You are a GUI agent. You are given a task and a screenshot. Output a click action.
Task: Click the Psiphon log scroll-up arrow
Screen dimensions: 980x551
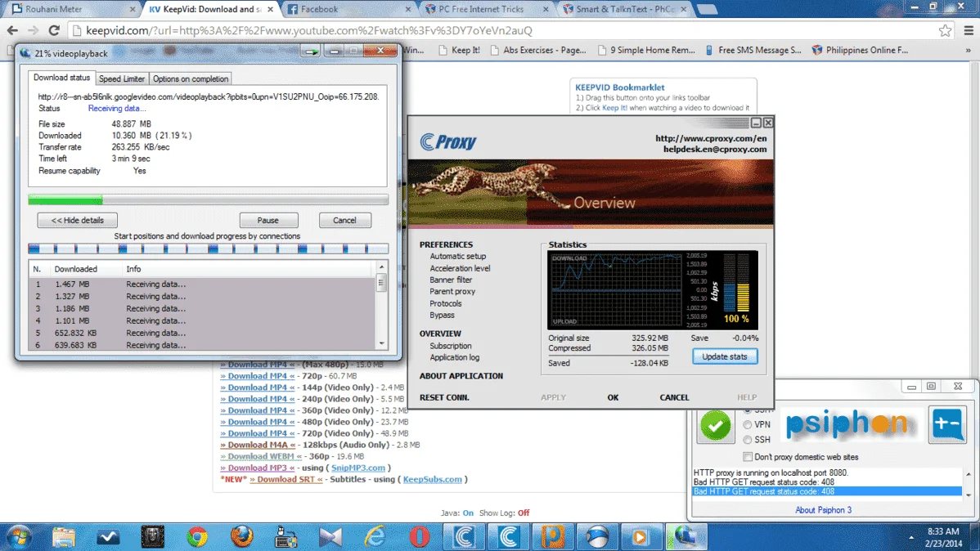[x=968, y=474]
